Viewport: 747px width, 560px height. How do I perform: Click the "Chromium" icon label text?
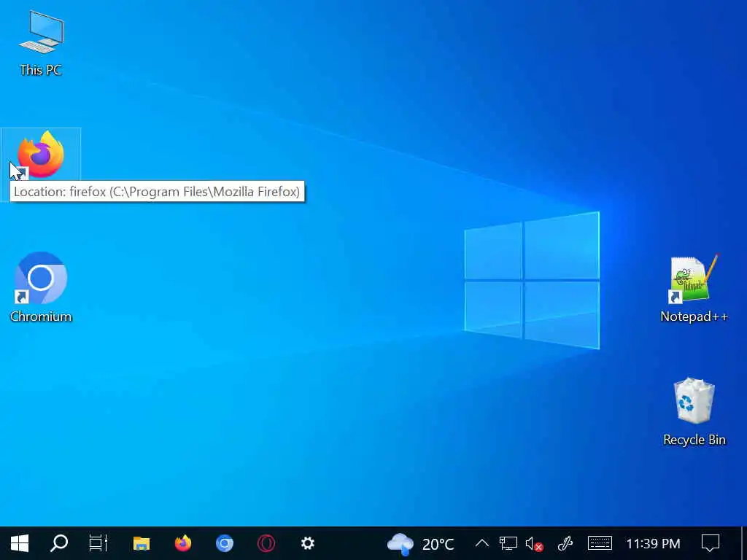[41, 316]
